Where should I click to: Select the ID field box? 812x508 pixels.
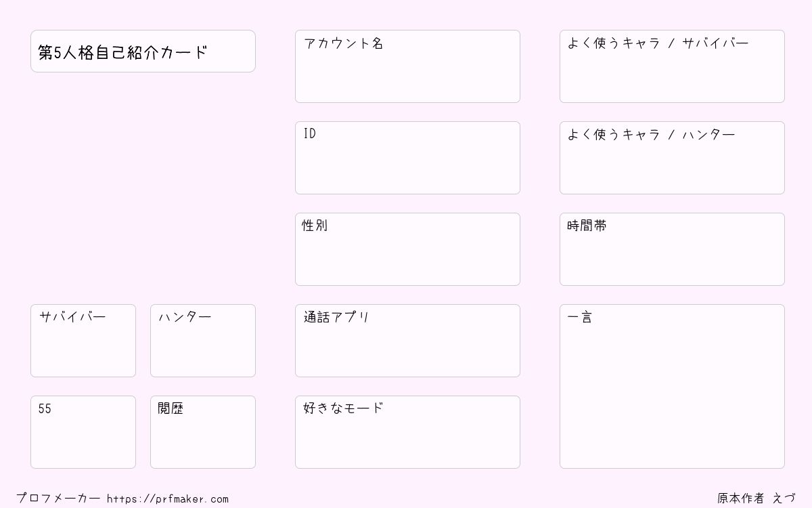pos(407,158)
